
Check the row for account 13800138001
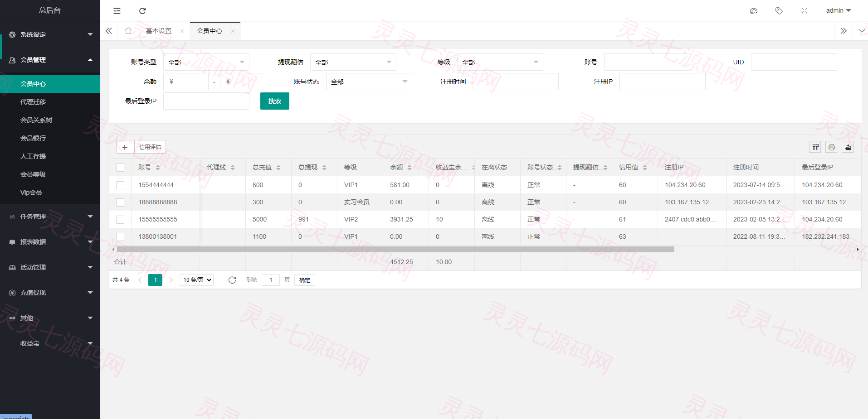(120, 237)
